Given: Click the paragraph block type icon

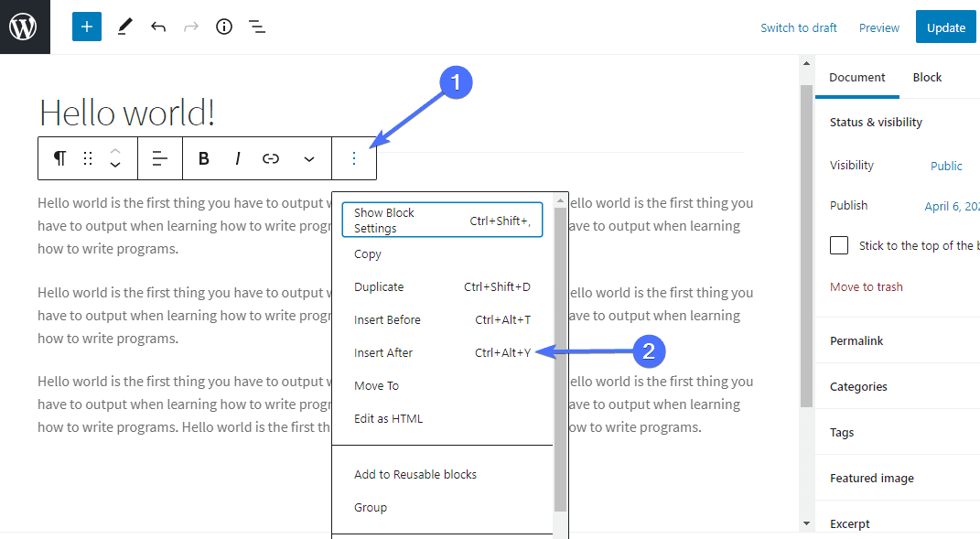Looking at the screenshot, I should (x=60, y=159).
